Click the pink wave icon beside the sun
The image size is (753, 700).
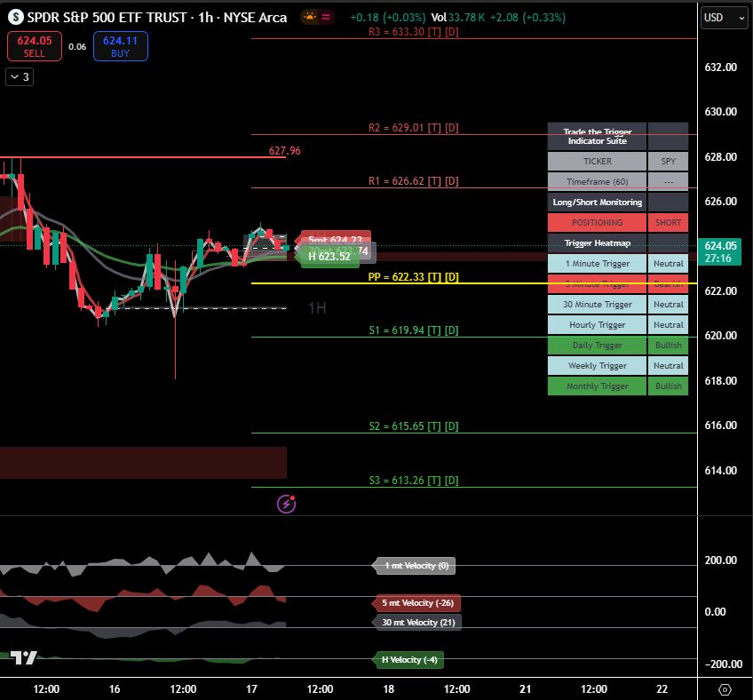coord(326,17)
